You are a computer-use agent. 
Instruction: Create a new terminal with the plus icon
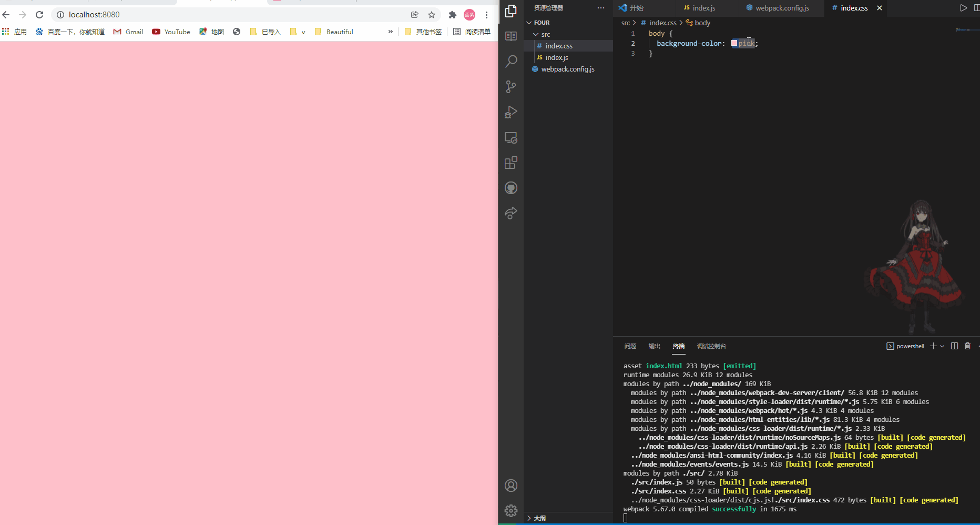click(933, 346)
